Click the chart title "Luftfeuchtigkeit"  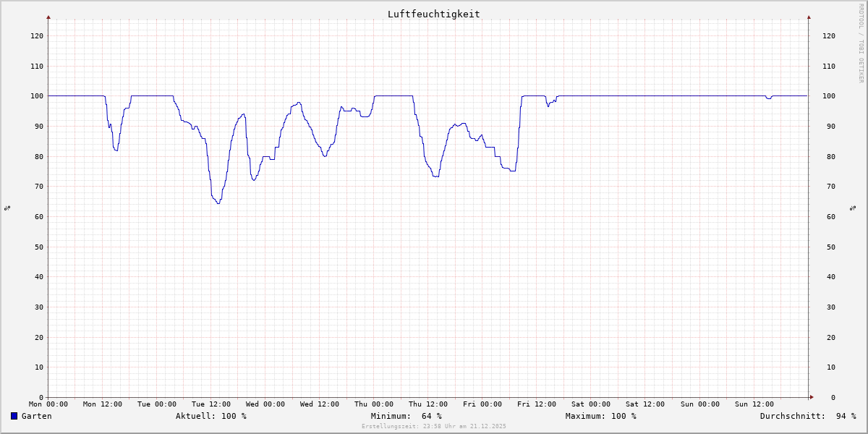click(x=433, y=14)
